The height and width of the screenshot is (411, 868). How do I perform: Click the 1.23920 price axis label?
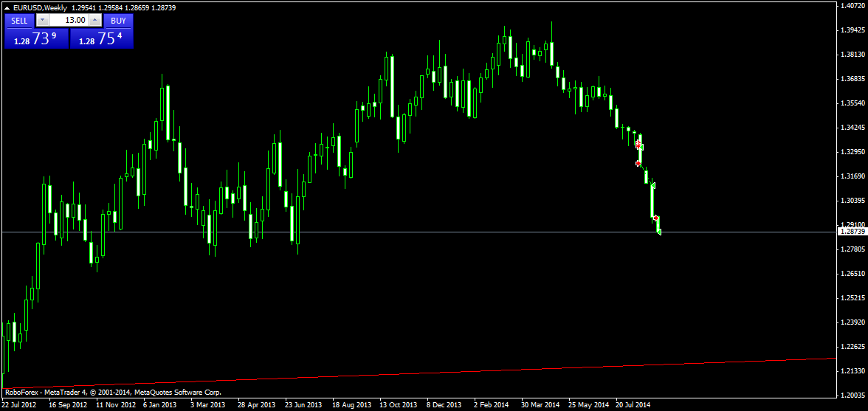(852, 322)
